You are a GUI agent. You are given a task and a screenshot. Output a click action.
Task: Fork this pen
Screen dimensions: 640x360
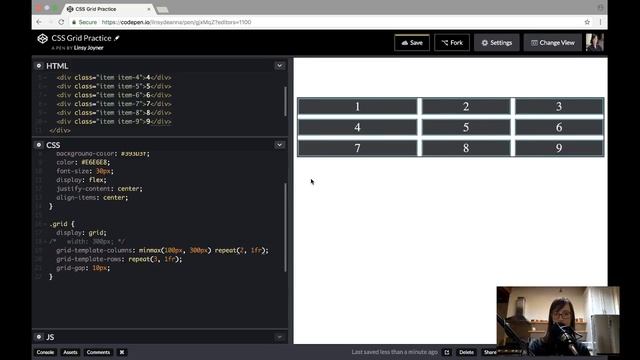pos(452,43)
